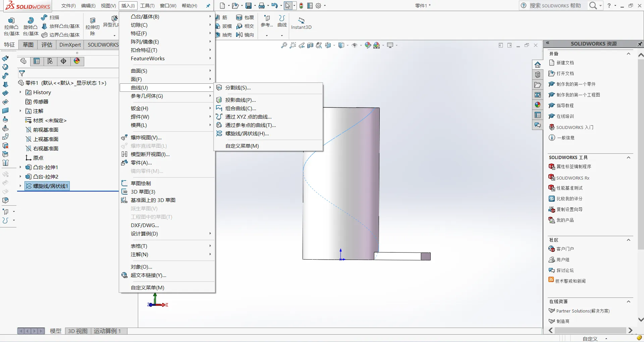This screenshot has height=342, width=644.
Task: Click the Revolved Boss/Base (旋转凸台/基体) tool
Action: pos(31,26)
